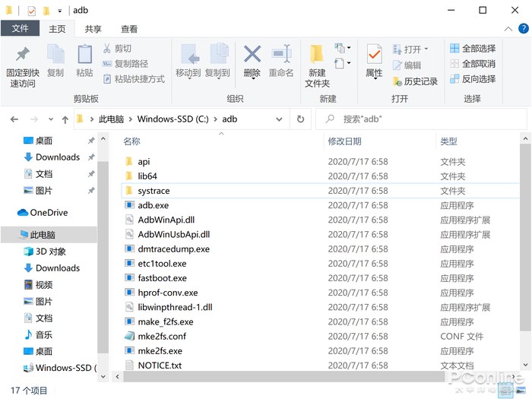Viewport: 532px width, 399px height.
Task: Click in the search adb box
Action: [421, 119]
